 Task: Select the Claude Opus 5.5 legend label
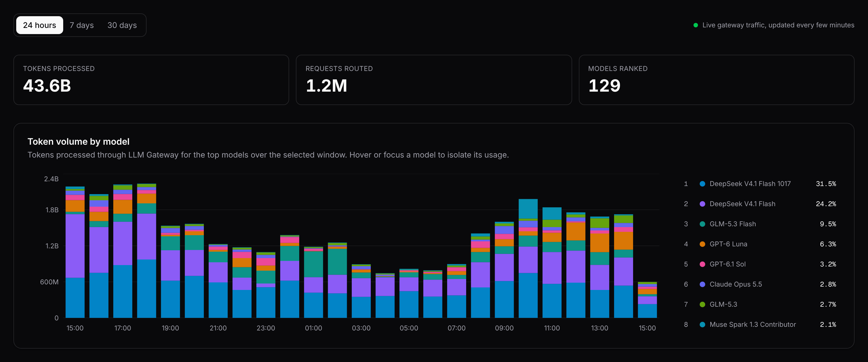coord(735,284)
